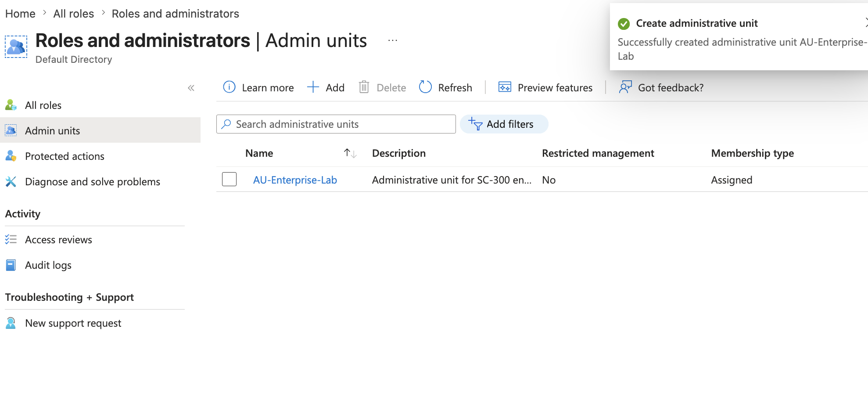
Task: Go to Home breadcrumb
Action: tap(20, 14)
